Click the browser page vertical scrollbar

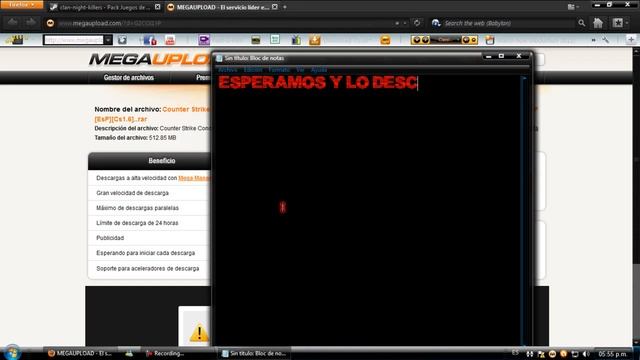coord(636,196)
